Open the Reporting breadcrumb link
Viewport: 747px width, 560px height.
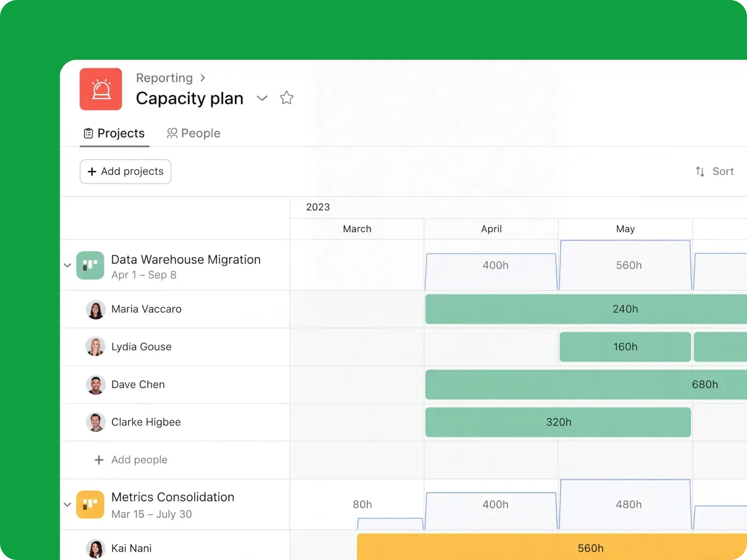coord(164,78)
